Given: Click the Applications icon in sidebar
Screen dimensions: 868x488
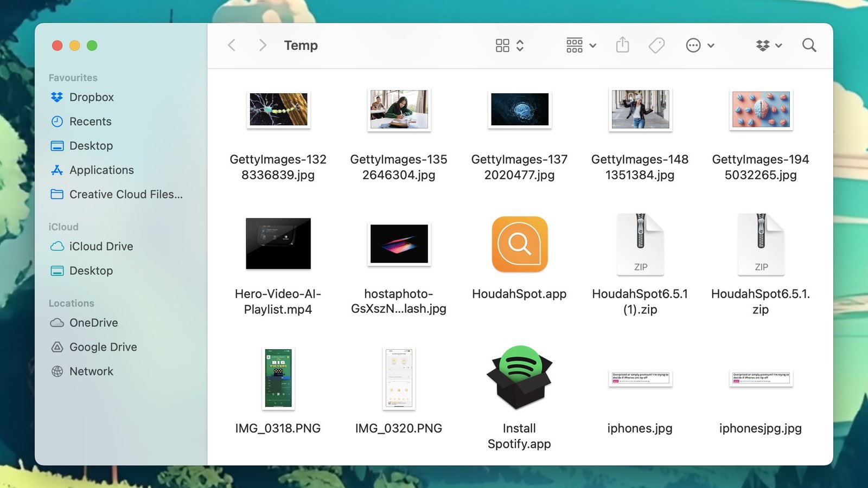Looking at the screenshot, I should (x=57, y=170).
